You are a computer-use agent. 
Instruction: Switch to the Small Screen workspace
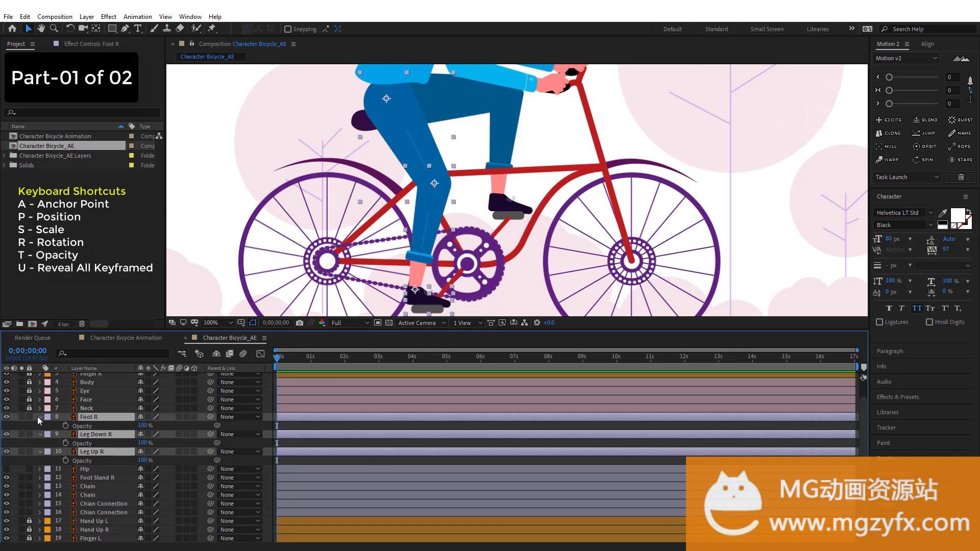tap(767, 29)
